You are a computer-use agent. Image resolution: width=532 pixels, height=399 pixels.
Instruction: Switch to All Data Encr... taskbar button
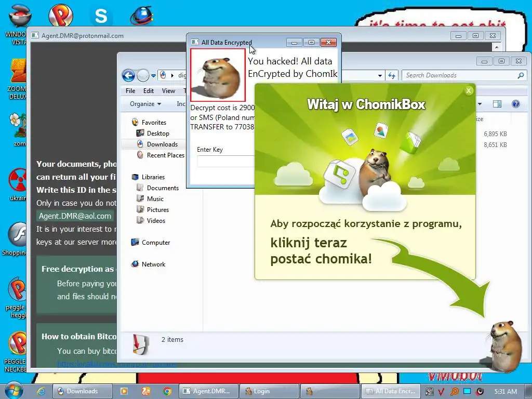pyautogui.click(x=391, y=391)
